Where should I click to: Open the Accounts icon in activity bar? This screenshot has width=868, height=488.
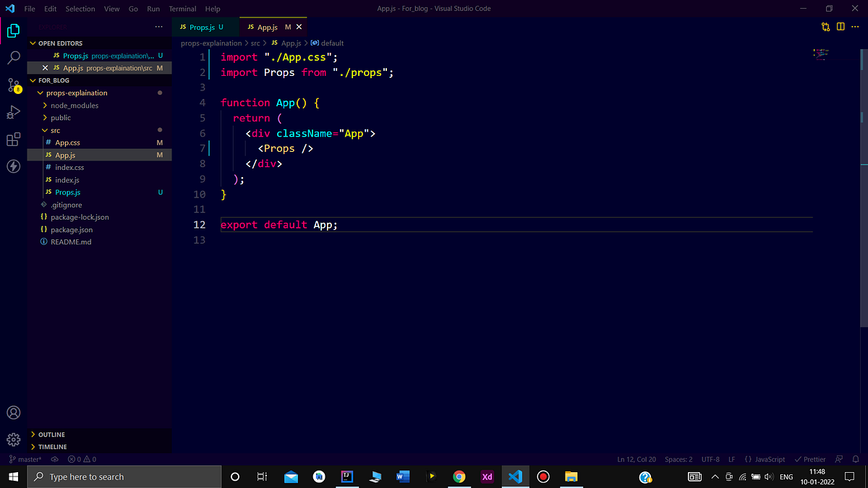pos(13,412)
